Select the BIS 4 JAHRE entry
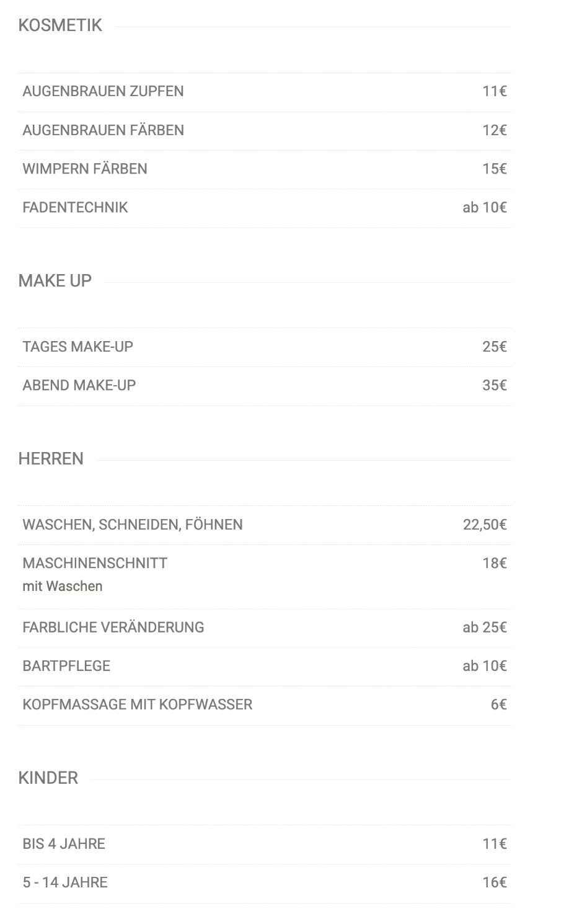The image size is (569, 924). (265, 845)
